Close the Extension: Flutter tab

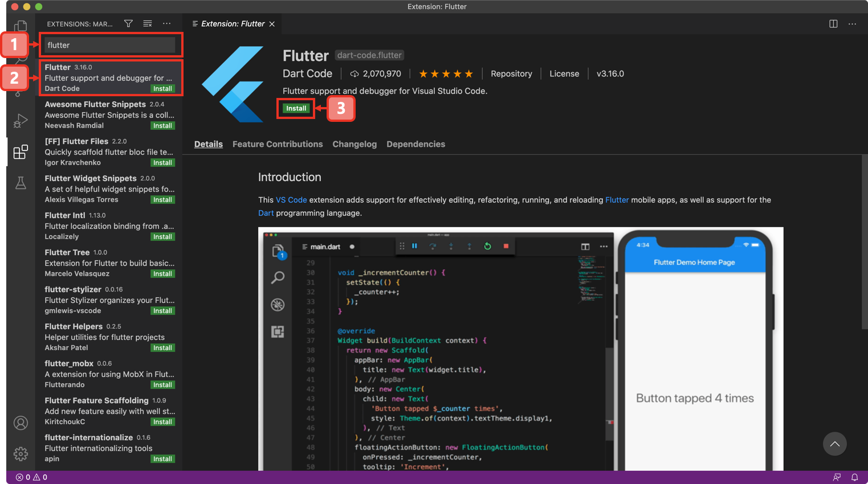(x=272, y=24)
